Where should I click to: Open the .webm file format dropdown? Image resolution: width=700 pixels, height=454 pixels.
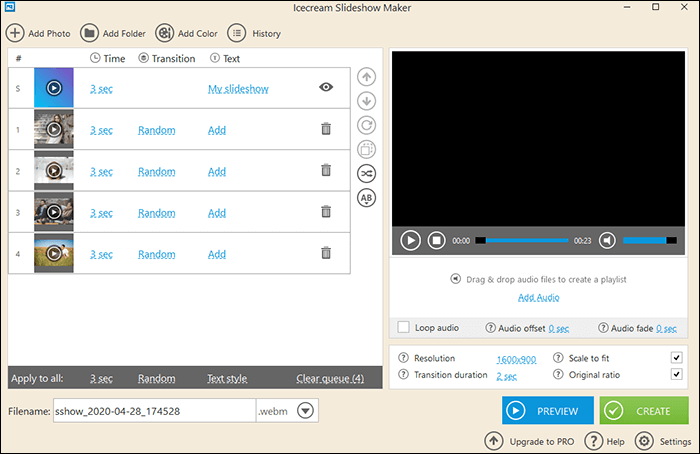pyautogui.click(x=305, y=410)
